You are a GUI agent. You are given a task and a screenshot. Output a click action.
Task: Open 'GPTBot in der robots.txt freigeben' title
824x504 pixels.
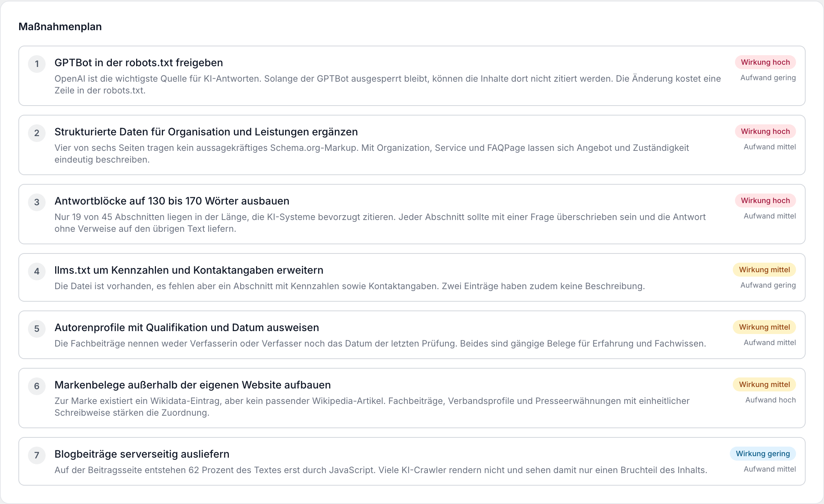pos(139,63)
